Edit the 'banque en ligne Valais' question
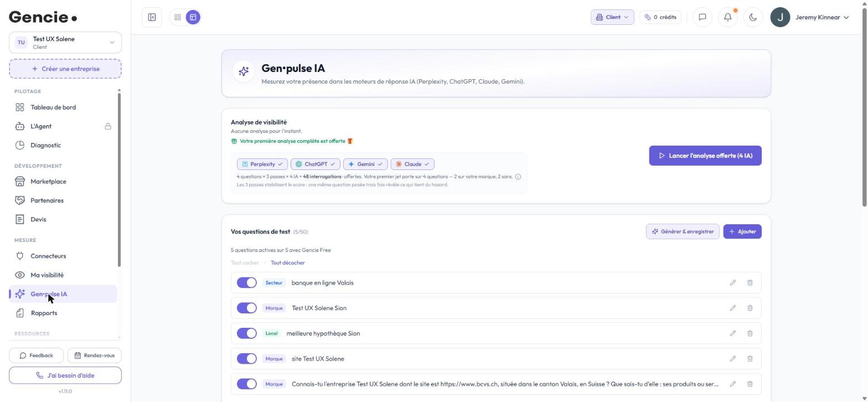This screenshot has width=868, height=402. 732,283
